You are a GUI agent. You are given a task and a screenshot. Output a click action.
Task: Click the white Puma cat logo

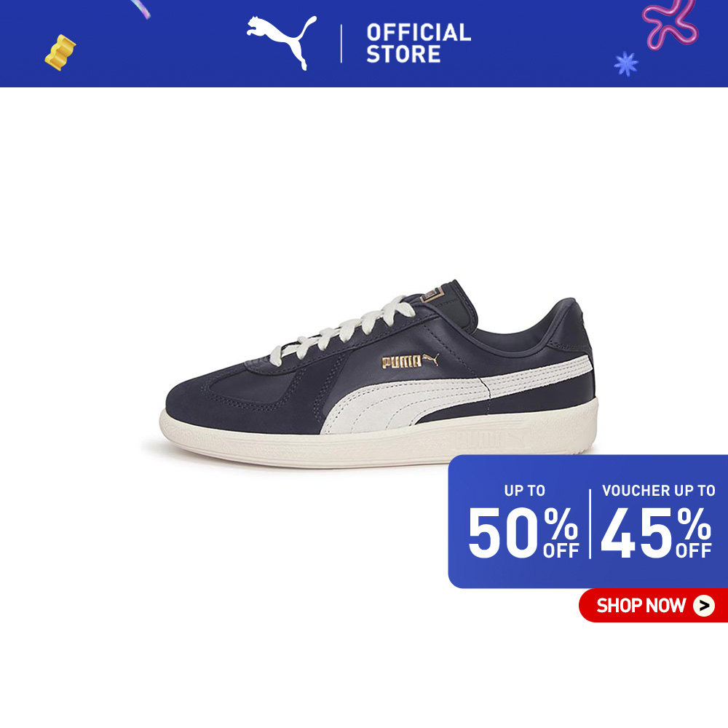[x=281, y=42]
